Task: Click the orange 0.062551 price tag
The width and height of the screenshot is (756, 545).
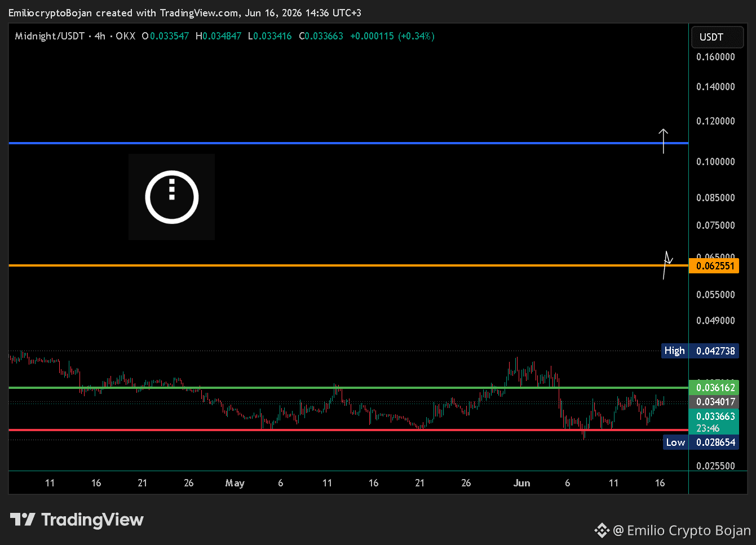Action: (714, 266)
